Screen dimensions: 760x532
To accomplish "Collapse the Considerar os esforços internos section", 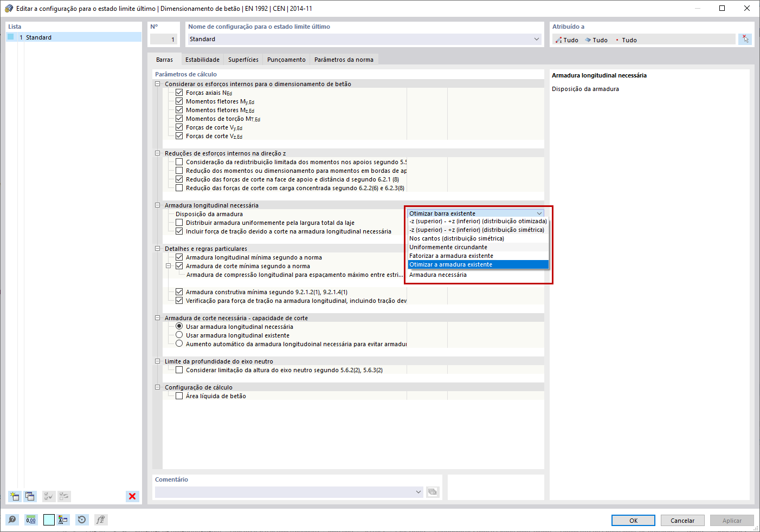I will point(158,84).
